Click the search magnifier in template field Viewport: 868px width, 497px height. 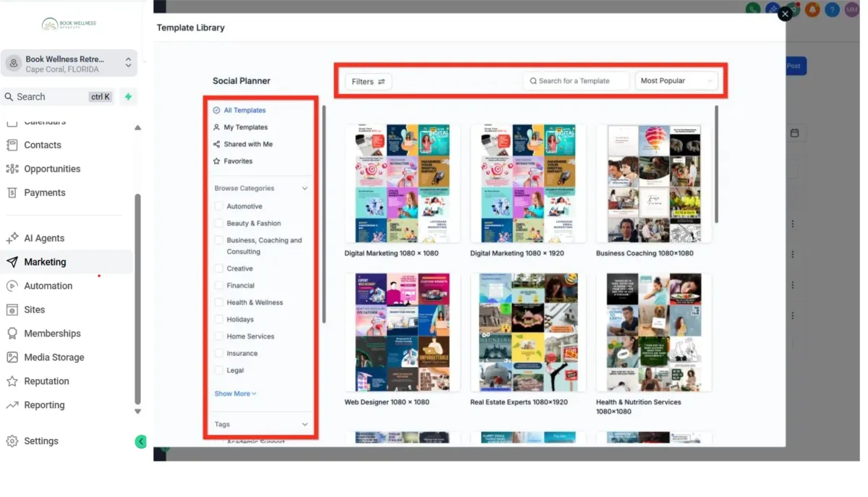coord(534,81)
